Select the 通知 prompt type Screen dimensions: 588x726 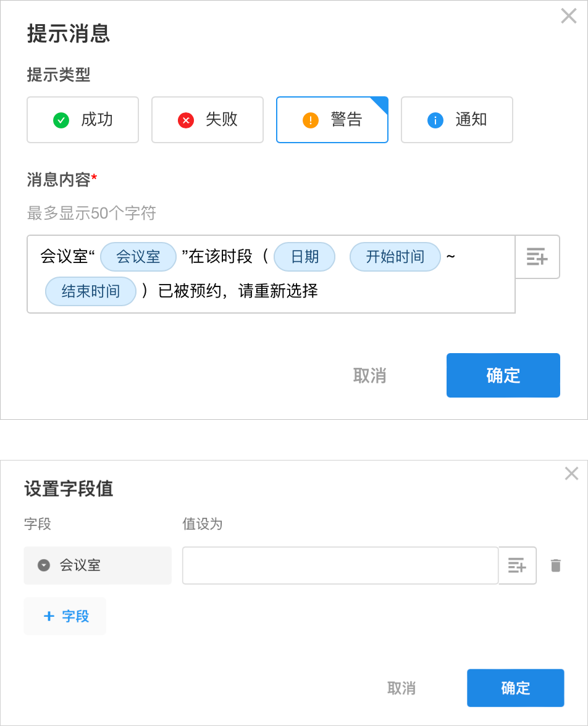(x=457, y=120)
